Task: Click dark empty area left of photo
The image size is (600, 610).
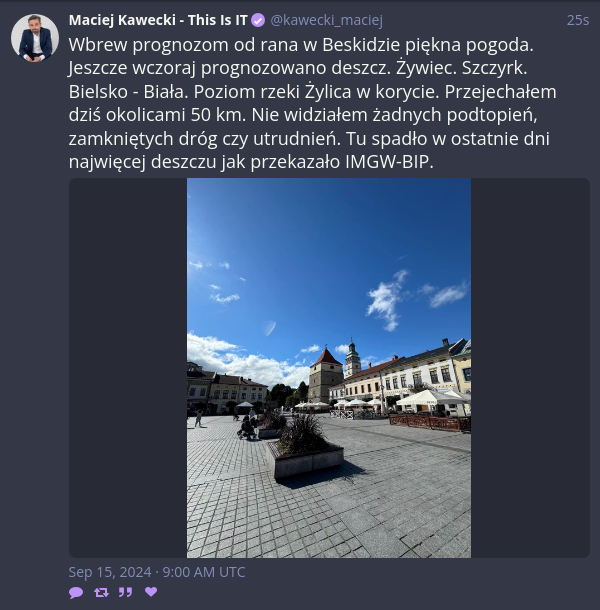Action: pos(128,368)
